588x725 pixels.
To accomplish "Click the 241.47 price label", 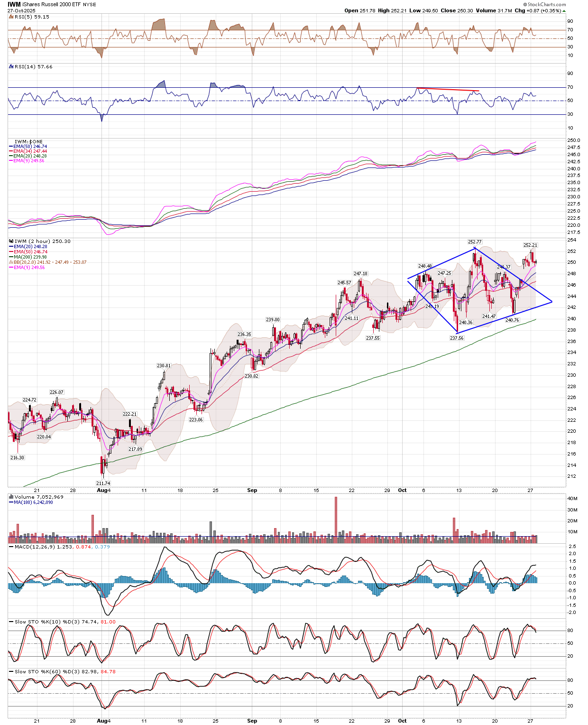I will [x=489, y=316].
